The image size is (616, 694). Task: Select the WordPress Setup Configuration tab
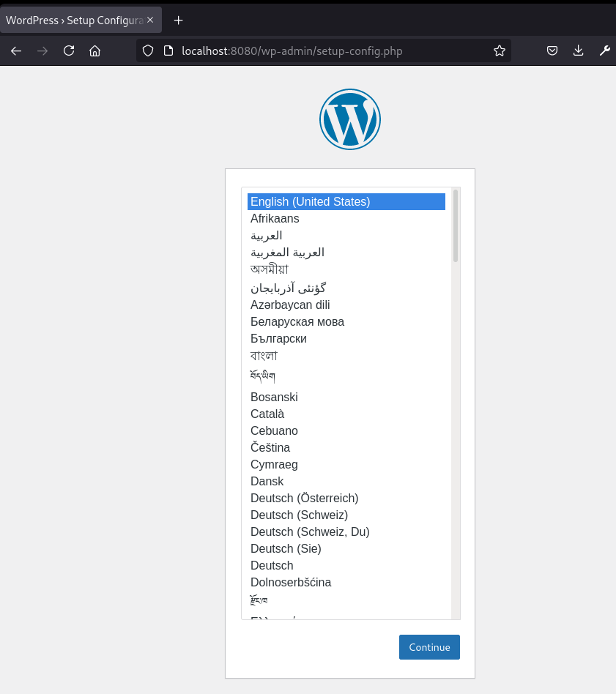[81, 20]
